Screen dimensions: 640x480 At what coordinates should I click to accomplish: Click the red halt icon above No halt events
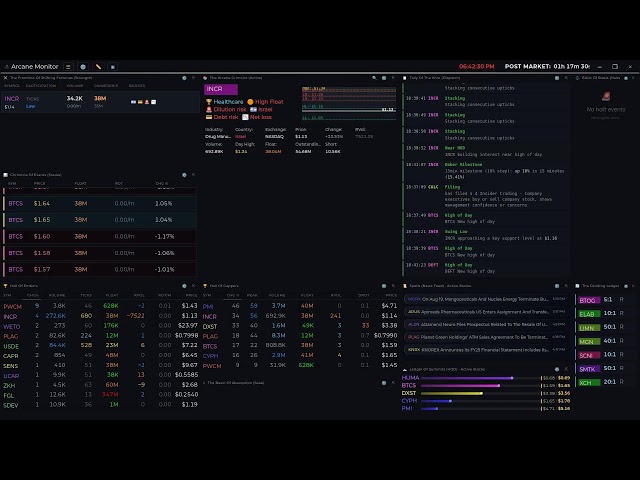pyautogui.click(x=606, y=96)
